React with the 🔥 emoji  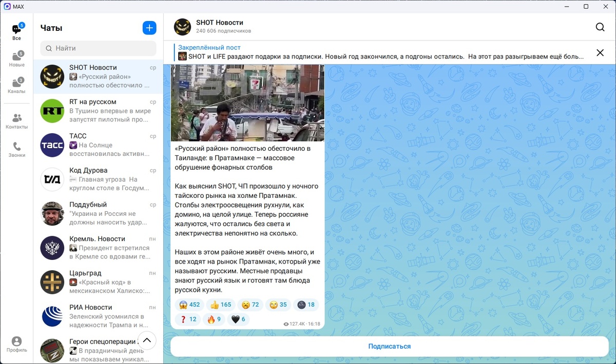(214, 319)
